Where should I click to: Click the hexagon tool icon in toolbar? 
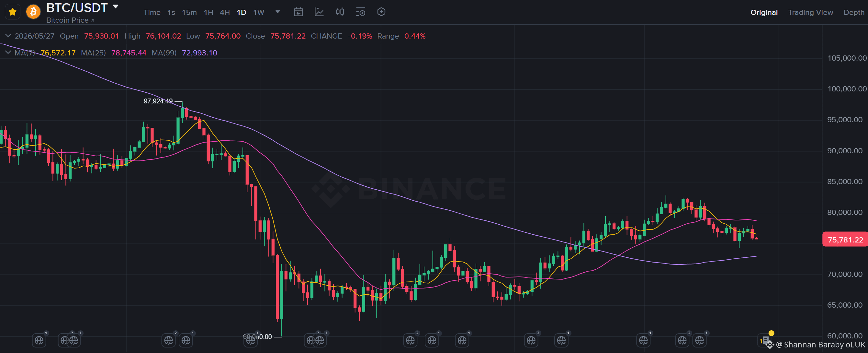click(x=381, y=12)
